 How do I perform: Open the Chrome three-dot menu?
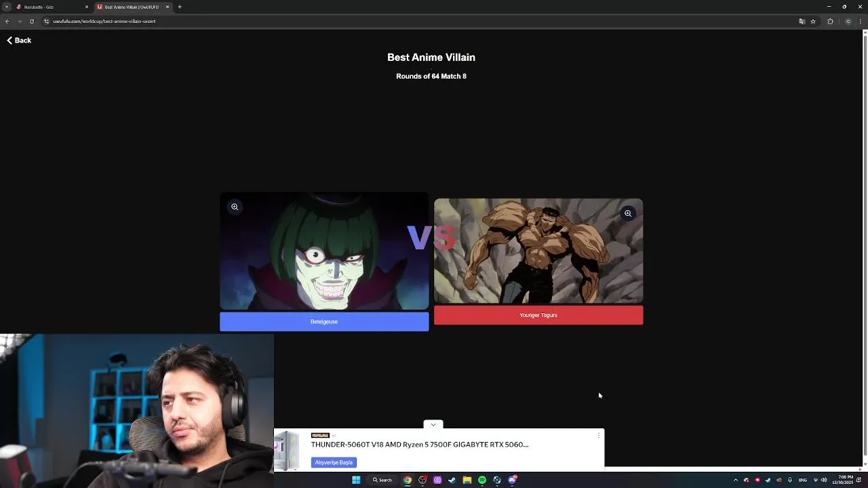coord(862,21)
